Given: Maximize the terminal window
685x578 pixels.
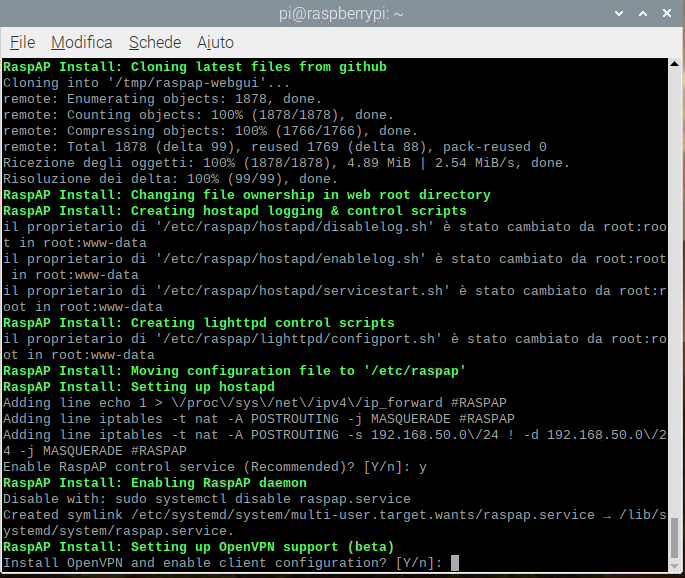Looking at the screenshot, I should pos(643,14).
